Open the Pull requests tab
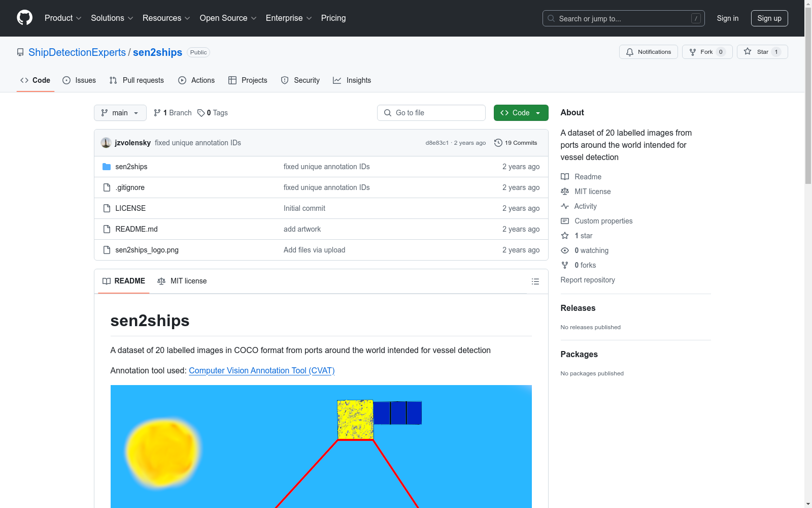Screen dimensions: 812x508 [137, 80]
